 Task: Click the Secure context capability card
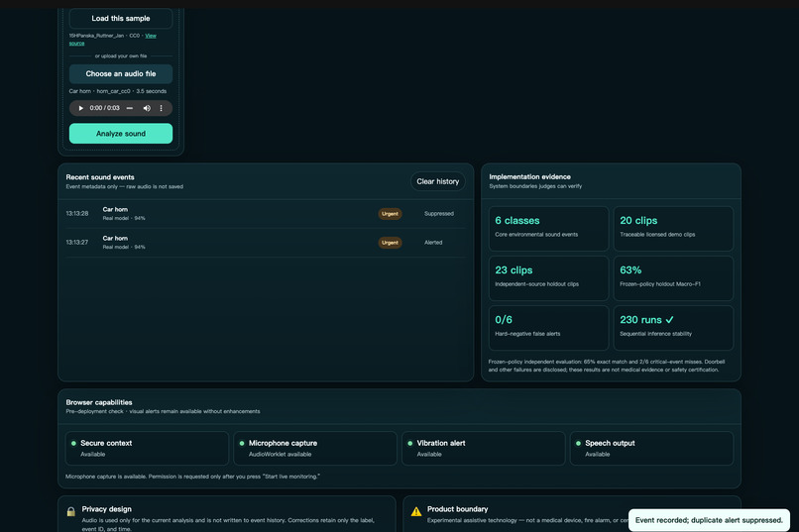(x=147, y=449)
